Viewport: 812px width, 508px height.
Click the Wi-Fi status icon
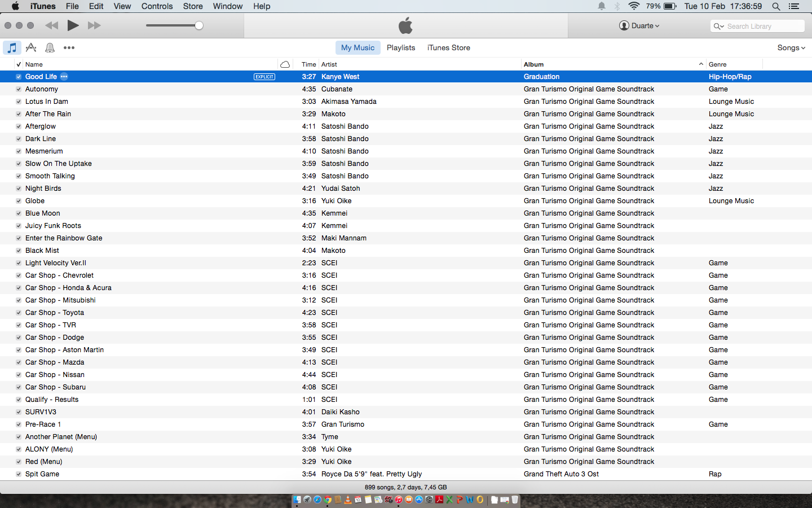pyautogui.click(x=634, y=6)
